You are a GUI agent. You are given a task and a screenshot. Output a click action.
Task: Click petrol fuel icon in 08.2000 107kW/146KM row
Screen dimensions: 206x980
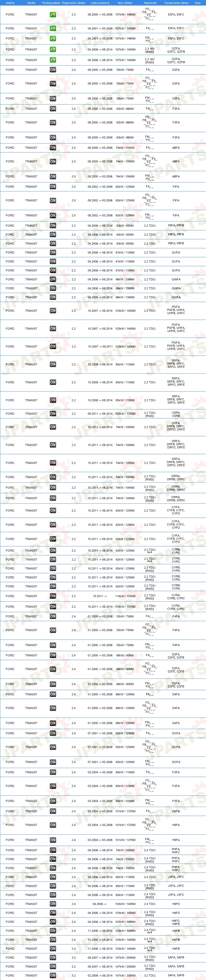coord(53,14)
